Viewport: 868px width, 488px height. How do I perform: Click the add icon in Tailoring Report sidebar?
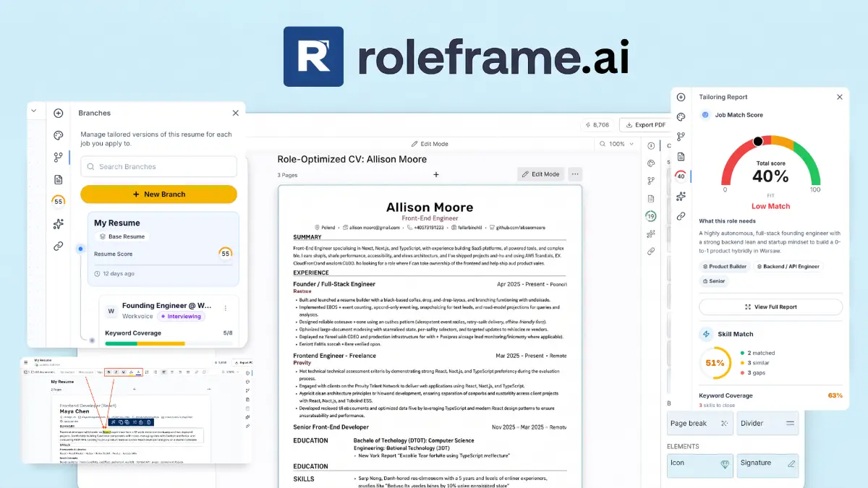click(x=681, y=97)
